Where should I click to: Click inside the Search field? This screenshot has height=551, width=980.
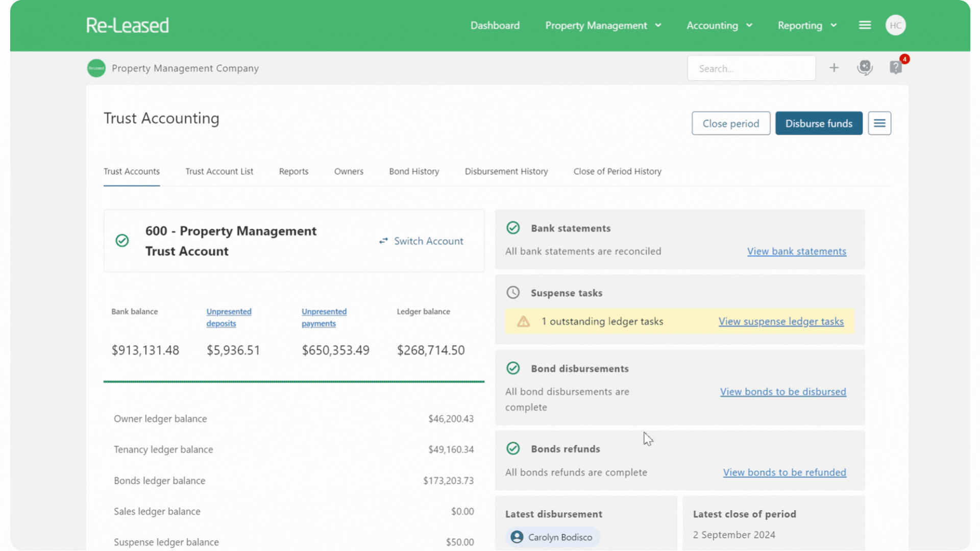(x=751, y=68)
